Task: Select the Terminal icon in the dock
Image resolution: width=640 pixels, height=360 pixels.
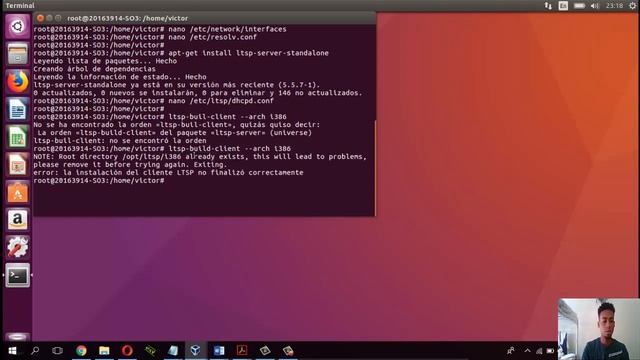Action: click(18, 275)
